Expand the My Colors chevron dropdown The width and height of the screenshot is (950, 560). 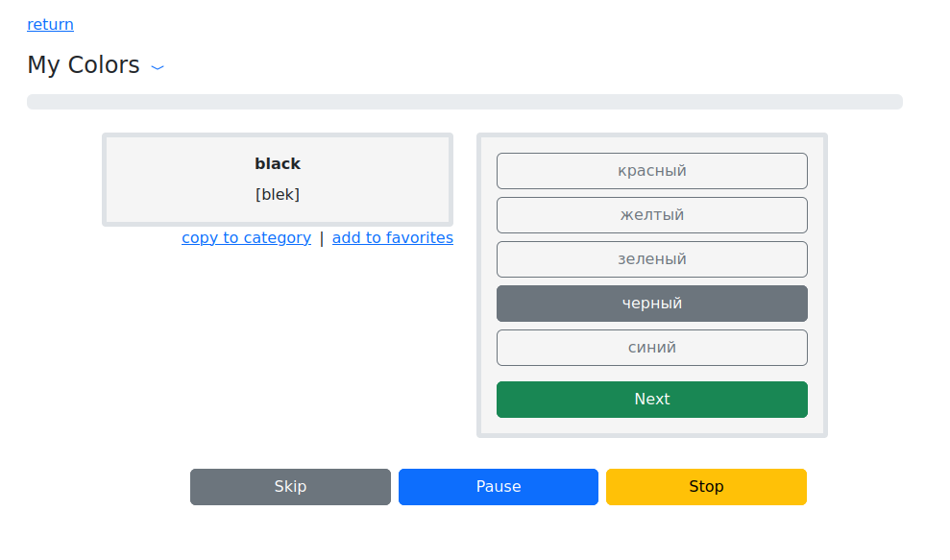click(x=158, y=67)
